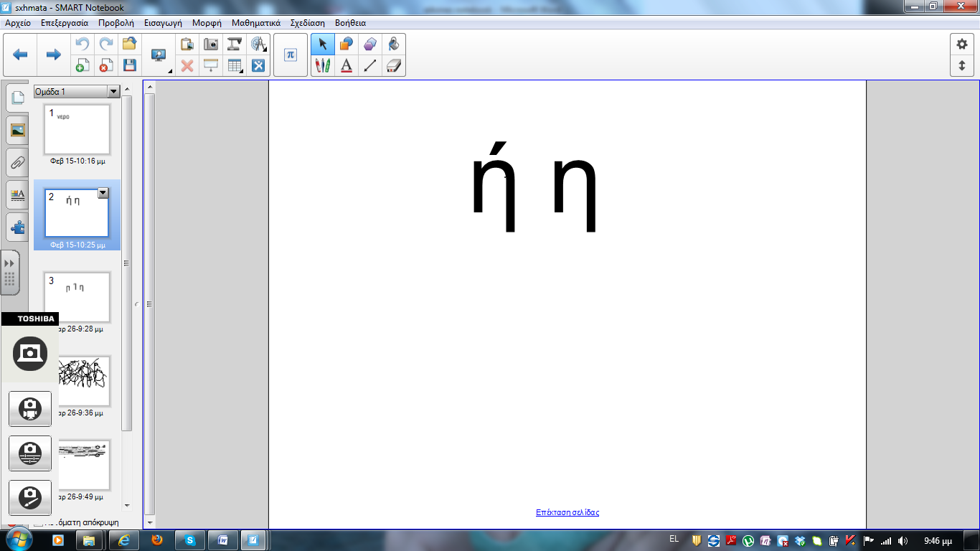Viewport: 980px width, 551px height.
Task: Open the Εισαγωγή menu
Action: [x=163, y=23]
